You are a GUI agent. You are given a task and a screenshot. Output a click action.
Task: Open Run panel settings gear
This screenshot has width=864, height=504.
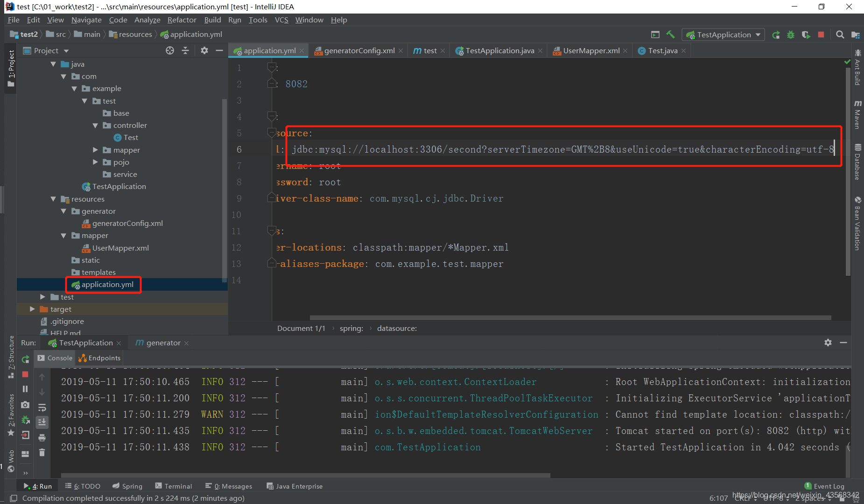click(828, 343)
